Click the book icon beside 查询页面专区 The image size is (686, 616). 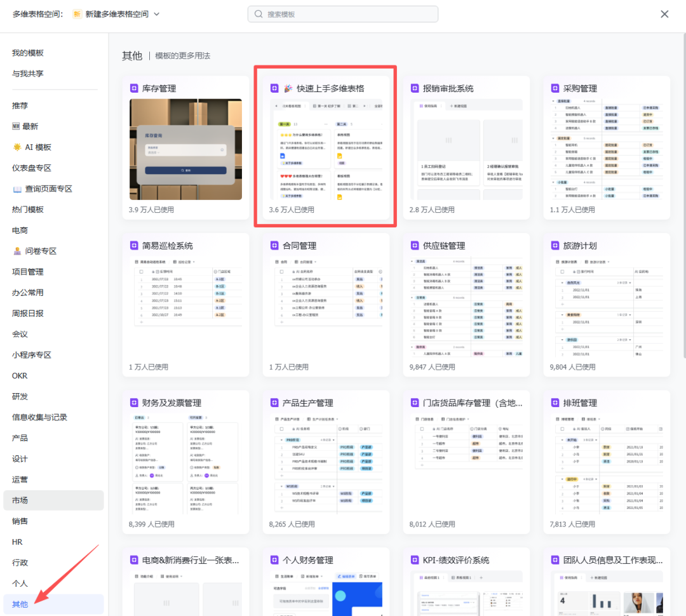tap(17, 189)
